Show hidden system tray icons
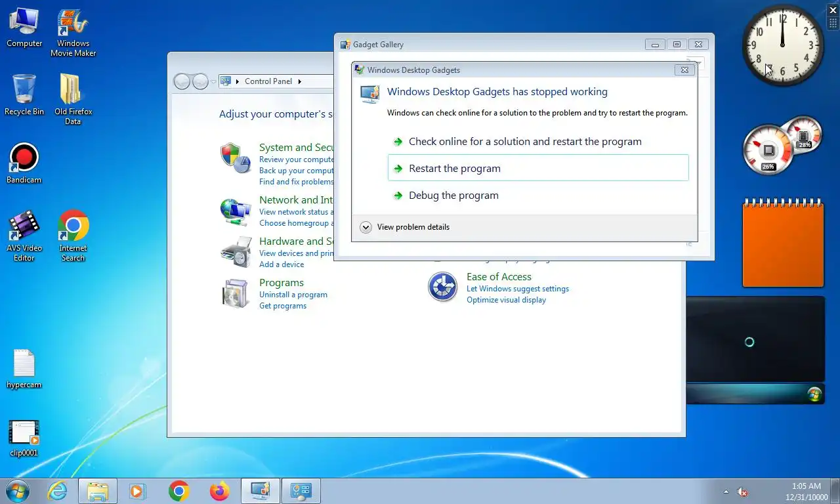The width and height of the screenshot is (840, 504). 726,492
